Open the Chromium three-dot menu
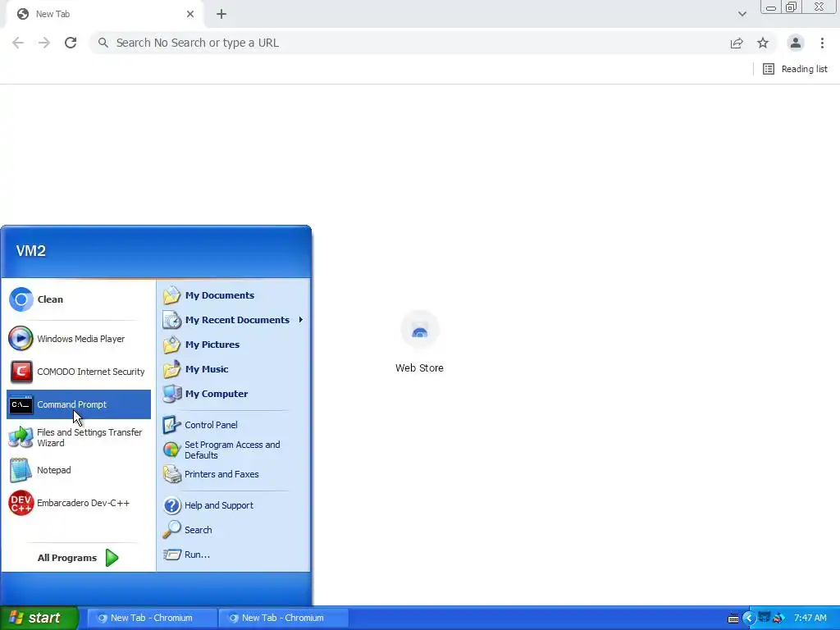Screen dimensions: 840x630 point(822,43)
